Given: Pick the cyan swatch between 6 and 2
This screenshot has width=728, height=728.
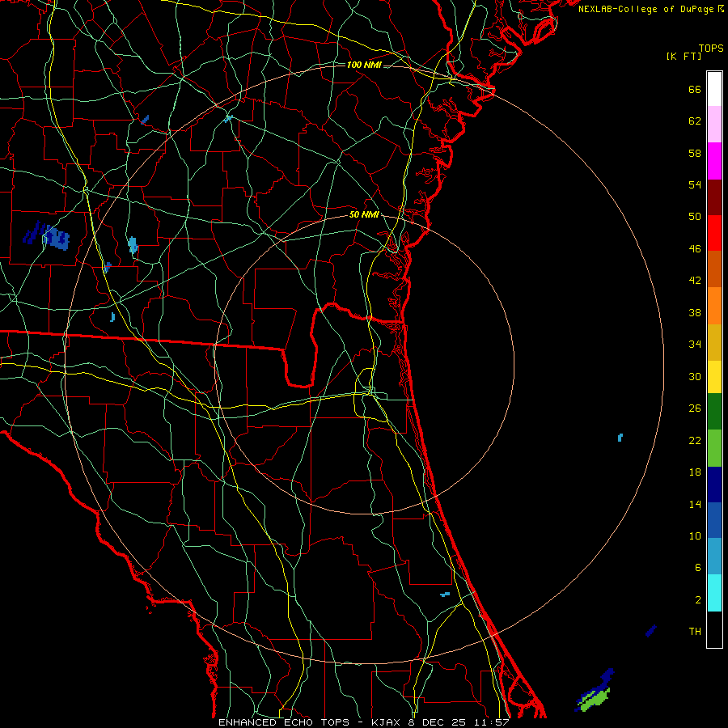Looking at the screenshot, I should point(714,593).
